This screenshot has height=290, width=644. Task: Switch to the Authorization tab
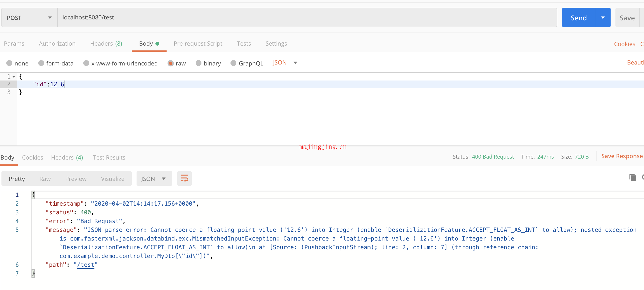pos(57,44)
